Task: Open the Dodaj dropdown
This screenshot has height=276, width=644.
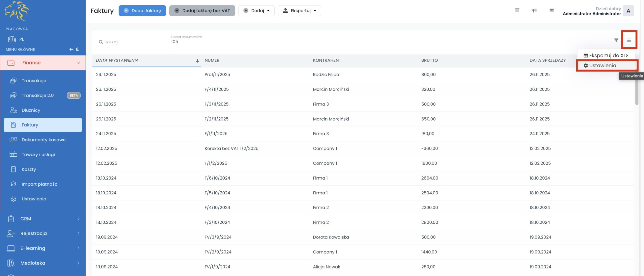Action: point(256,11)
